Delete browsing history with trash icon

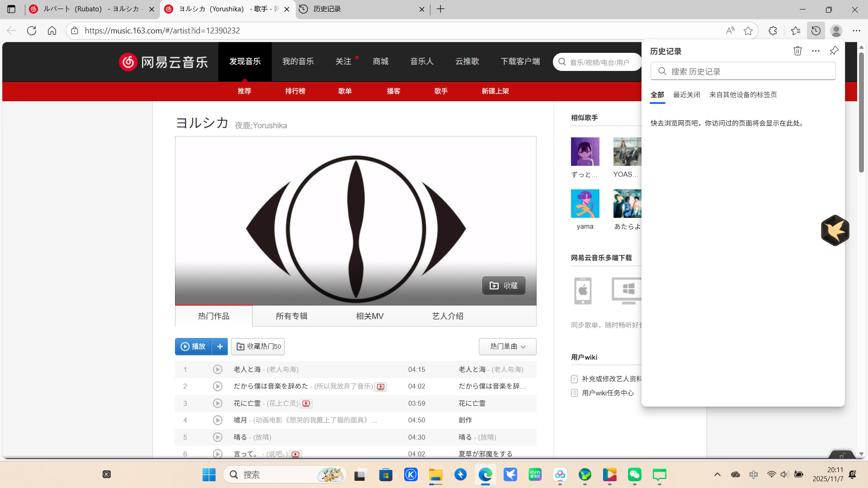(x=797, y=51)
